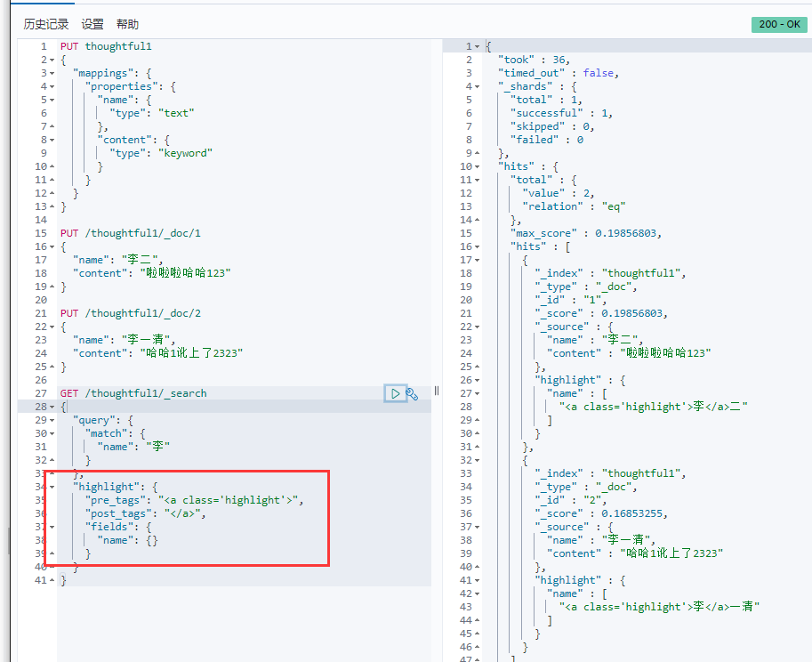Collapse response "total" fold at line 11
Image resolution: width=812 pixels, height=662 pixels.
tap(477, 181)
